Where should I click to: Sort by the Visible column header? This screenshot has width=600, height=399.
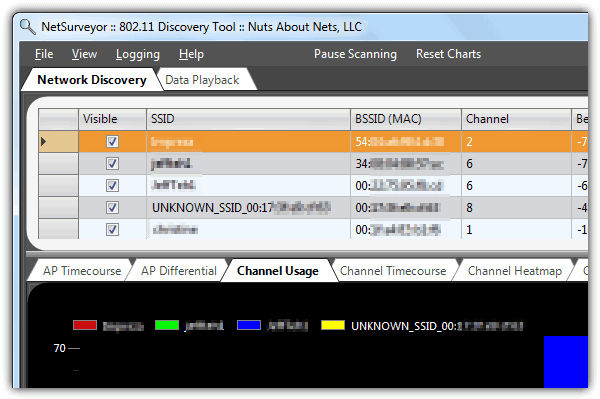click(112, 119)
